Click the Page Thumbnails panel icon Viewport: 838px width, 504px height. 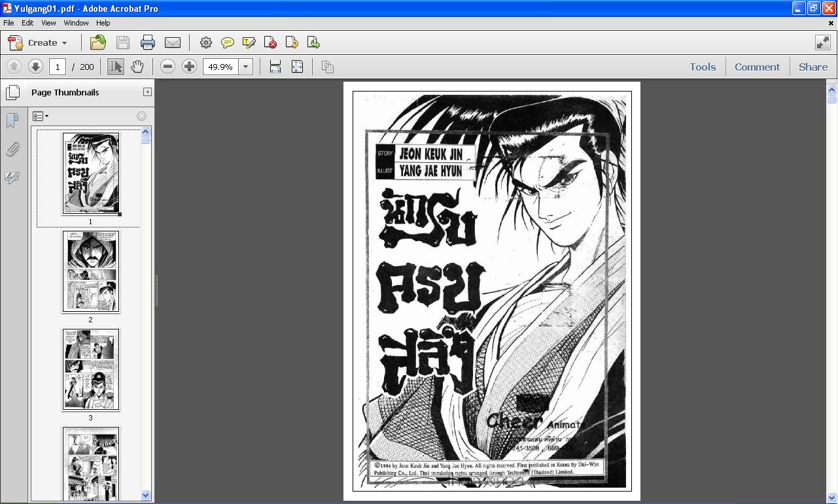(12, 92)
